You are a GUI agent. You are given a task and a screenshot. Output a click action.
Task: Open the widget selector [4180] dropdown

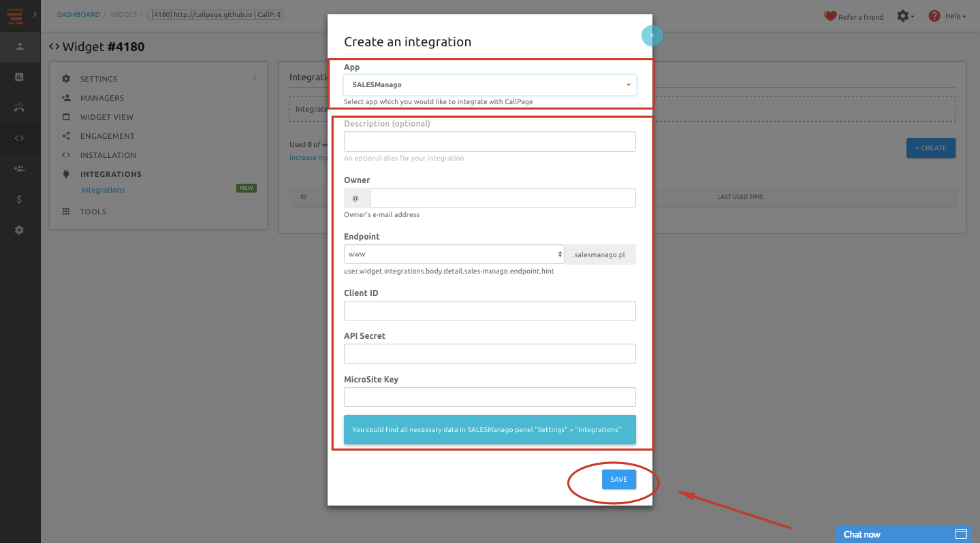[215, 14]
